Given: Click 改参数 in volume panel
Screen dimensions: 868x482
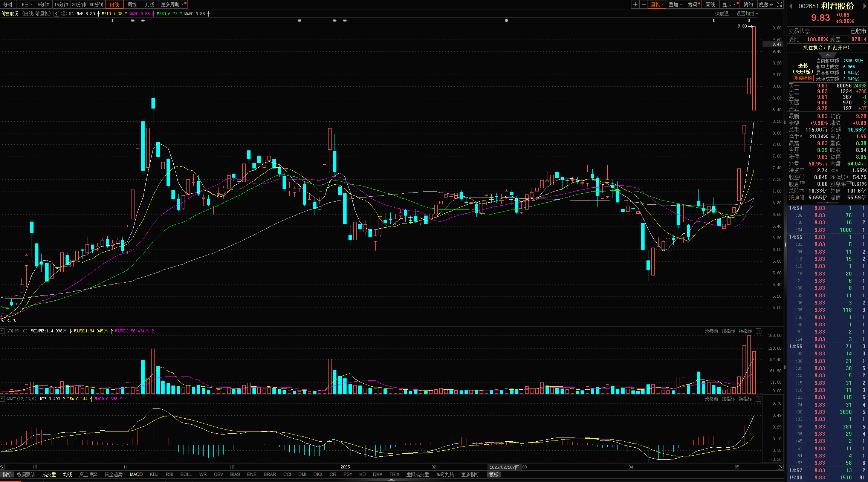Looking at the screenshot, I should coord(711,331).
